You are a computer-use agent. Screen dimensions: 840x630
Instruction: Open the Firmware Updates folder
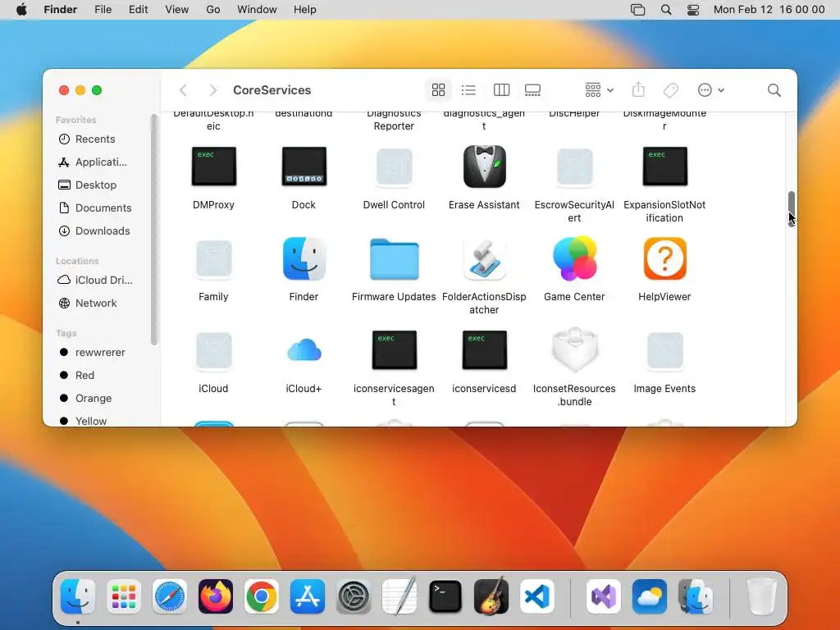(394, 259)
